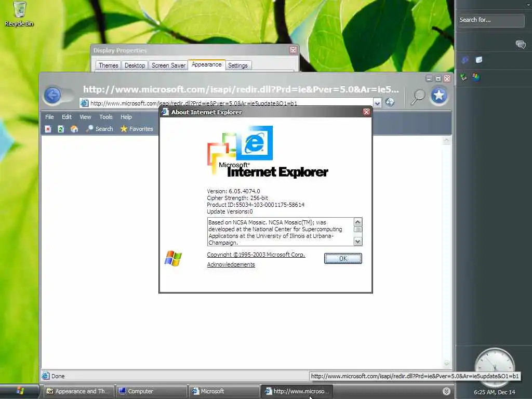This screenshot has width=532, height=399.
Task: Click the Home icon in the IE toolbar
Action: coord(74,129)
